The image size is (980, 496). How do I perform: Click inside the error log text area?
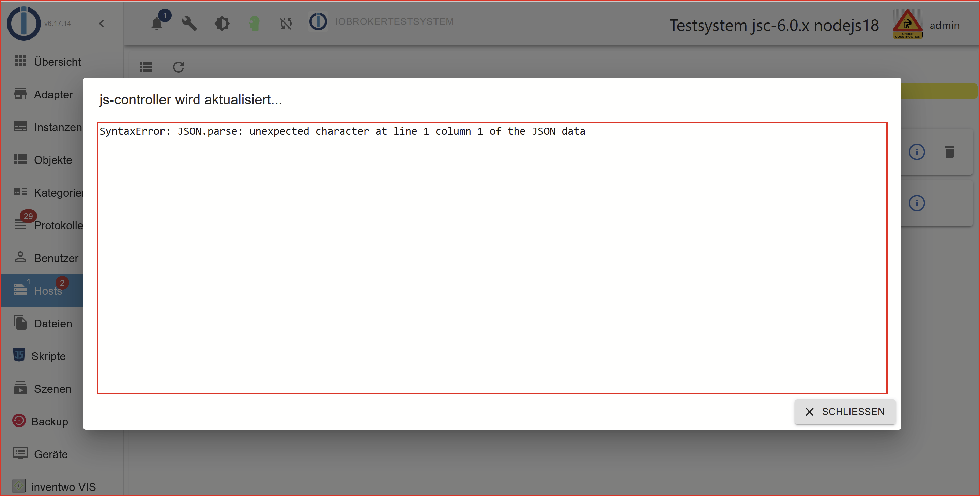click(491, 258)
